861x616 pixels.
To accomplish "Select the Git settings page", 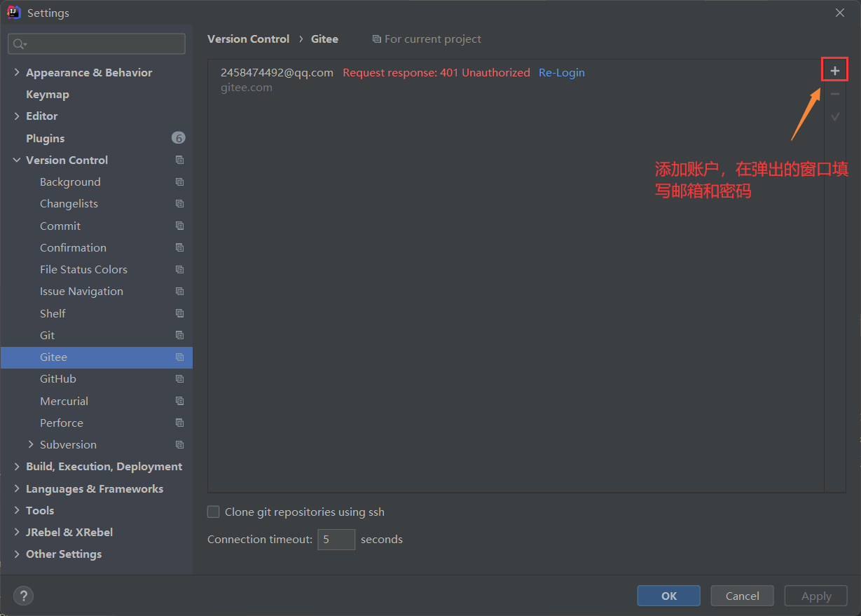I will [47, 335].
